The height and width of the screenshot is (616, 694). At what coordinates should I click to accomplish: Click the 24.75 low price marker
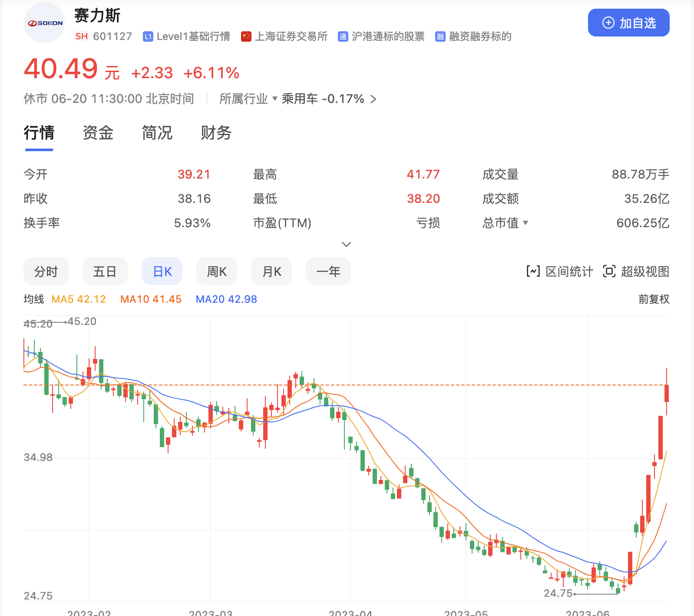pos(559,593)
